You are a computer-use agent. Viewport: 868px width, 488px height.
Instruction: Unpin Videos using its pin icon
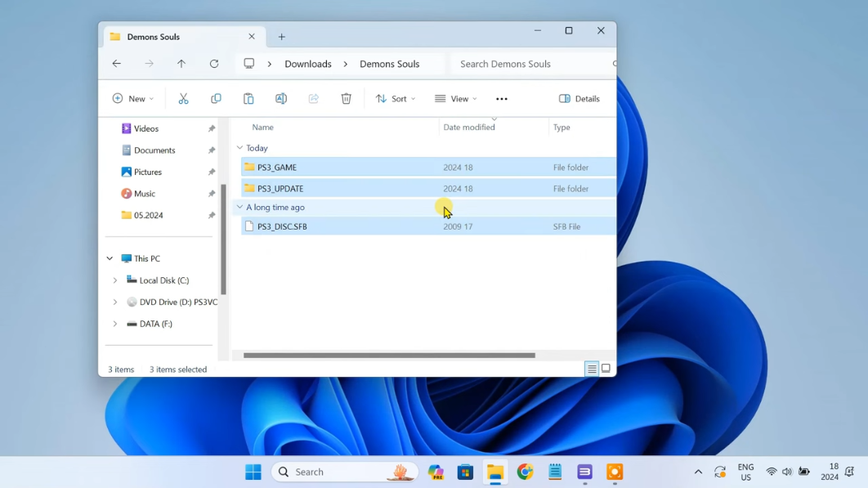pyautogui.click(x=212, y=128)
